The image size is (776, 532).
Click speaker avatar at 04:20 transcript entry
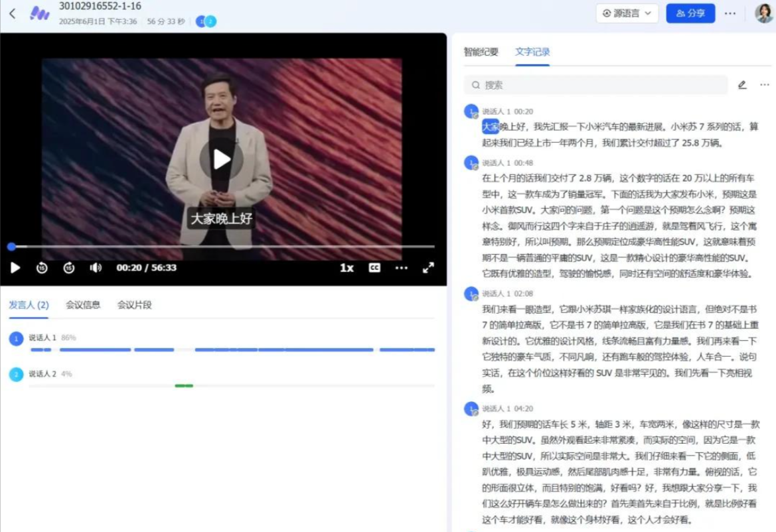pyautogui.click(x=471, y=409)
